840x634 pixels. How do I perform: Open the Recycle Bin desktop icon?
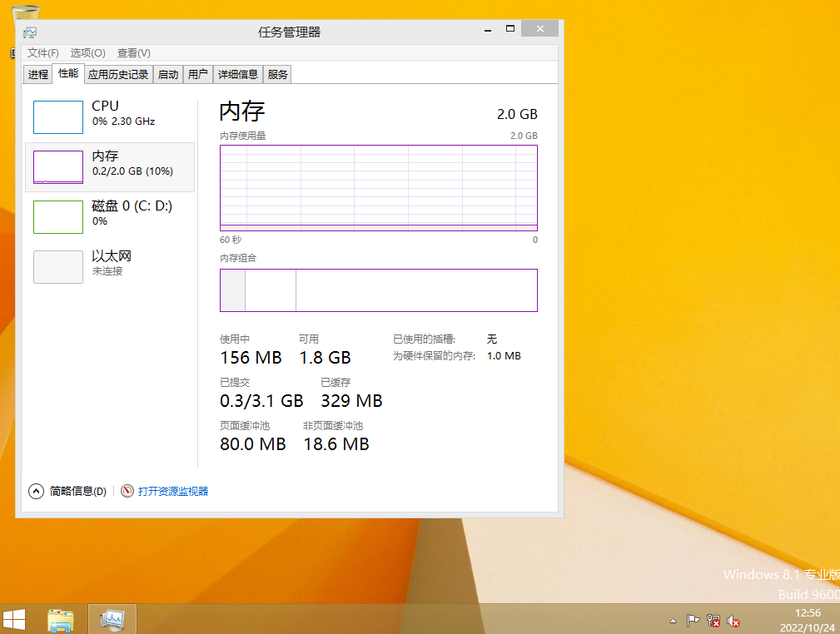pyautogui.click(x=25, y=12)
